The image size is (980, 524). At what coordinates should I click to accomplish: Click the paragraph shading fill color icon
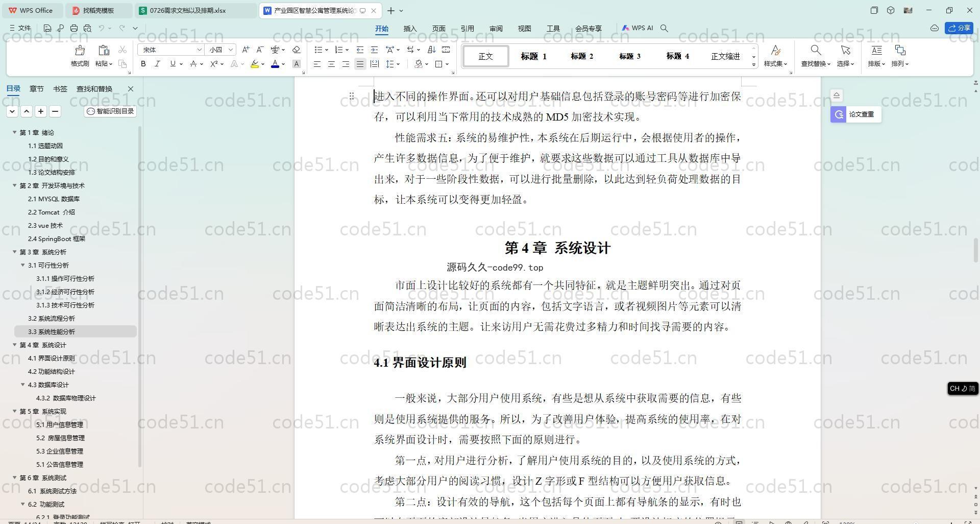(x=419, y=64)
